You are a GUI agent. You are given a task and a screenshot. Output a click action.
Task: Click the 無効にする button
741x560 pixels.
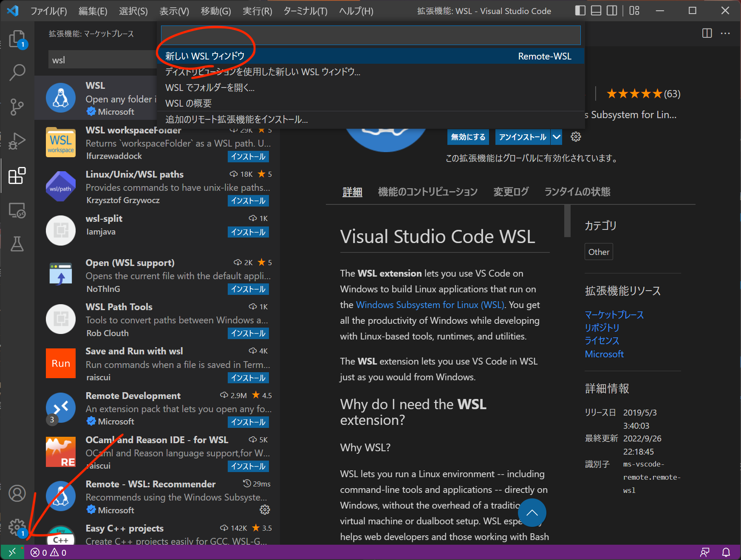coord(468,137)
